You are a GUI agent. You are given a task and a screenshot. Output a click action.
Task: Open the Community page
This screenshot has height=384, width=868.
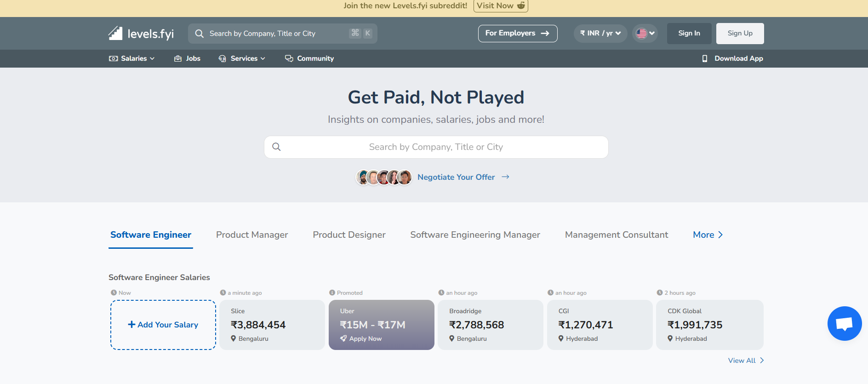(x=309, y=58)
